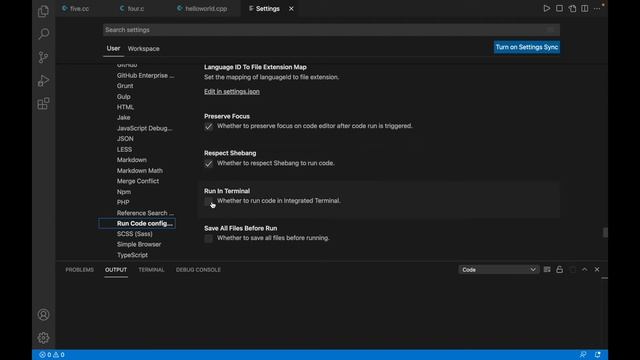The width and height of the screenshot is (640, 360).
Task: Open the editor More Actions ellipsis
Action: click(x=597, y=9)
